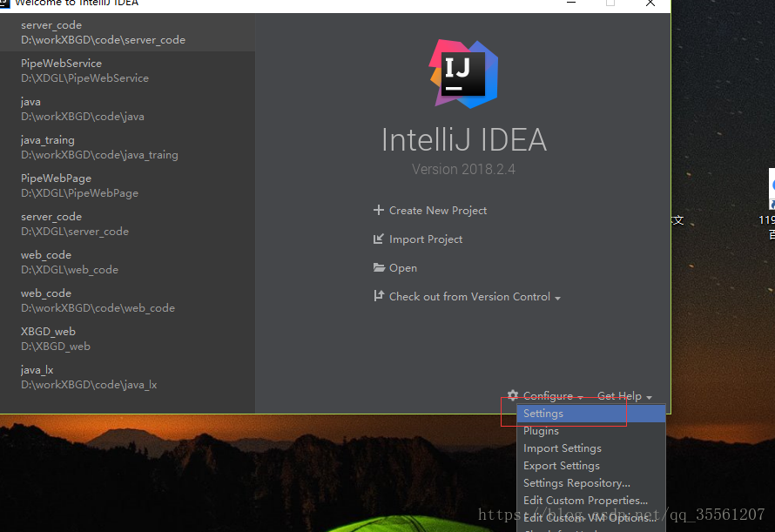775x532 pixels.
Task: Open web_code project in D:\workXBGD\code
Action: [x=127, y=300]
